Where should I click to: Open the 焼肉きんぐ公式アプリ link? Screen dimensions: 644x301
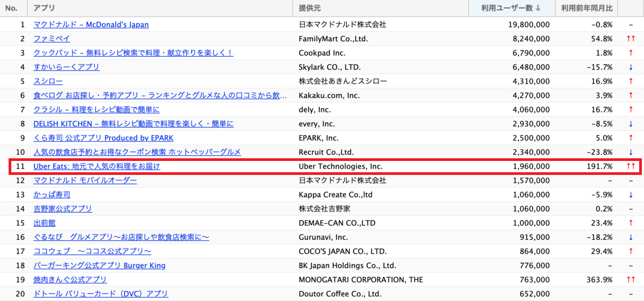pyautogui.click(x=70, y=280)
